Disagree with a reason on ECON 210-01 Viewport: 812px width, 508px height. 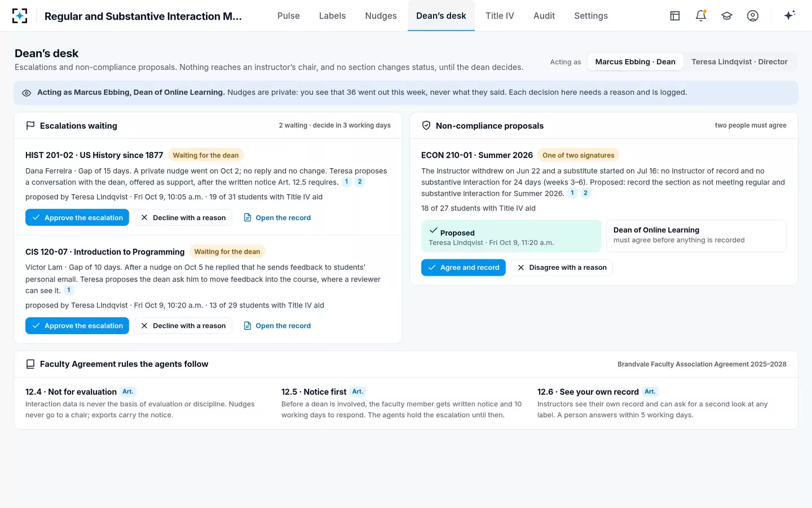click(x=562, y=268)
